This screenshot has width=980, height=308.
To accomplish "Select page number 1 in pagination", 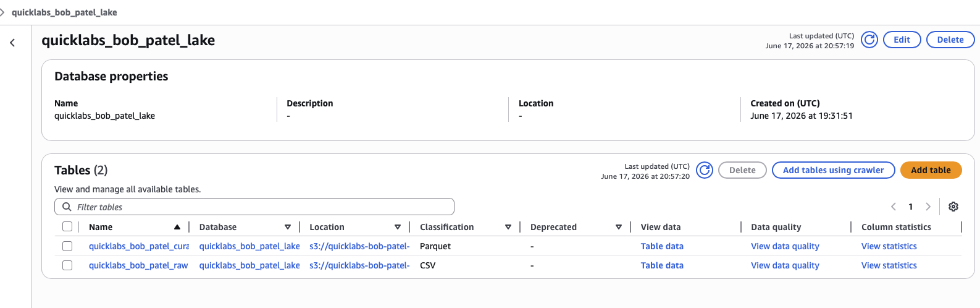I will [x=911, y=207].
